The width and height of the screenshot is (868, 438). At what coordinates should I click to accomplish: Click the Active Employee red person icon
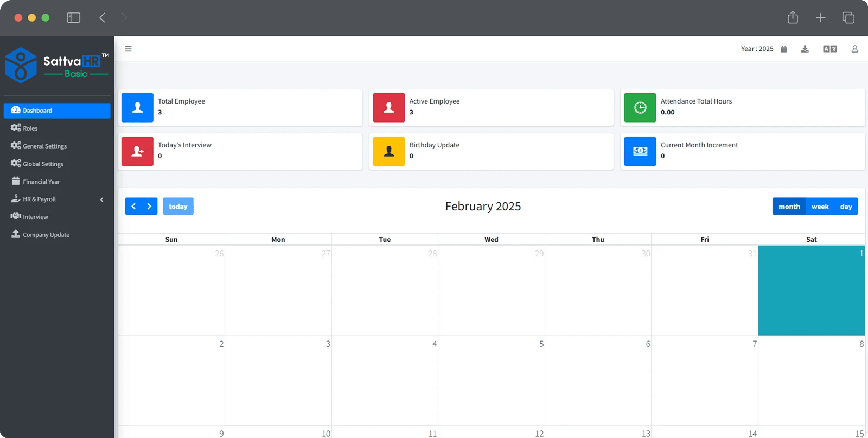tap(389, 107)
